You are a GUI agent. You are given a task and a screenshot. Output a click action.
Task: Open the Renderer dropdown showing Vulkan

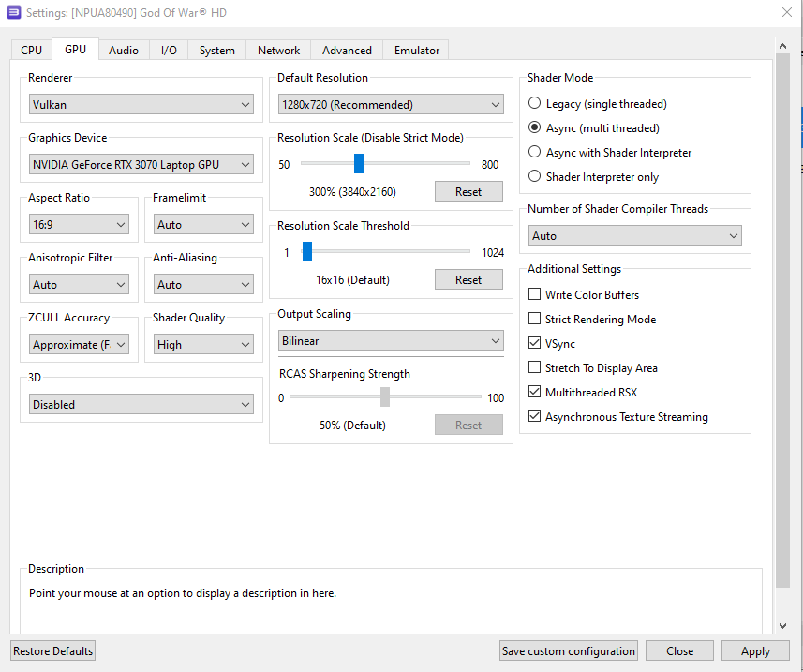click(141, 105)
